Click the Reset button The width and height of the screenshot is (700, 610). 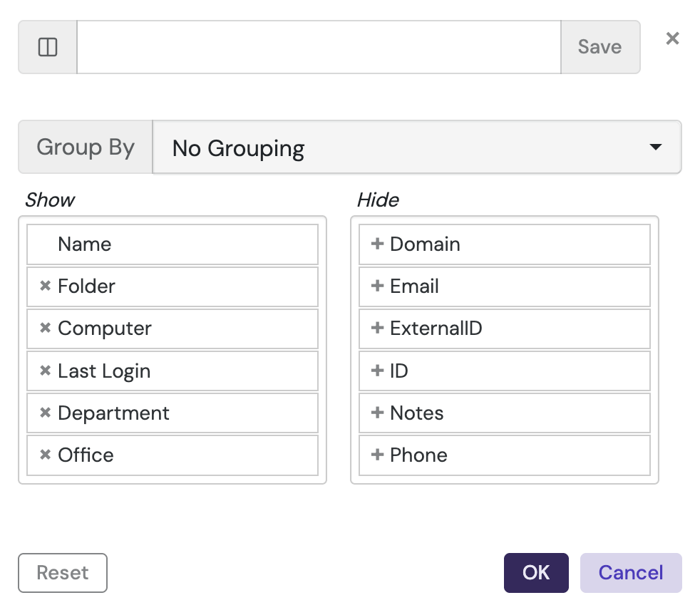pos(63,573)
